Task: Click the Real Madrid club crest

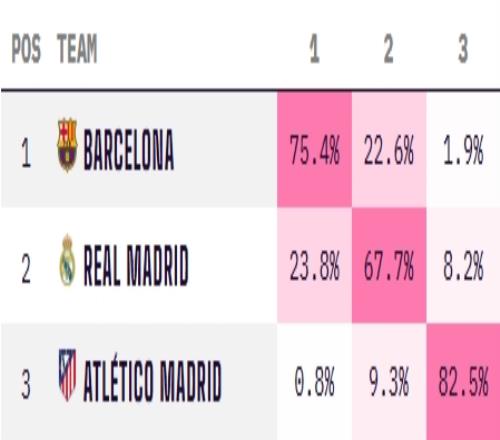Action: point(67,260)
